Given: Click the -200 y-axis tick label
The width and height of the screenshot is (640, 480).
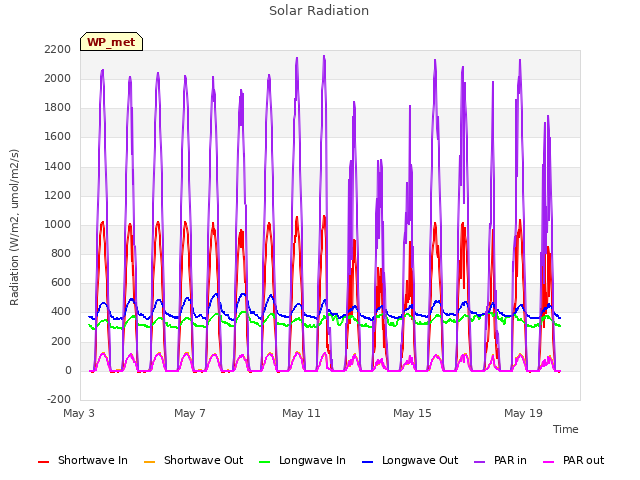Looking at the screenshot, I should click(x=59, y=399).
